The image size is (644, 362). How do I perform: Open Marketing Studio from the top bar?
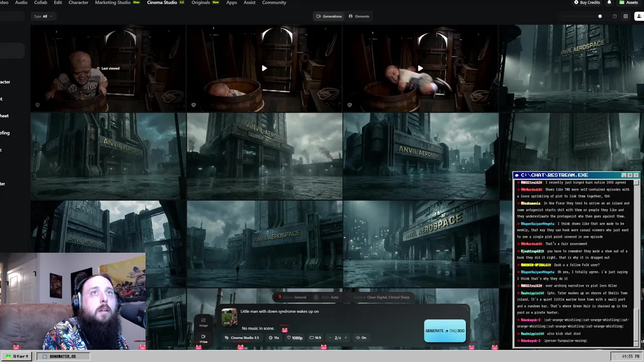point(117,3)
